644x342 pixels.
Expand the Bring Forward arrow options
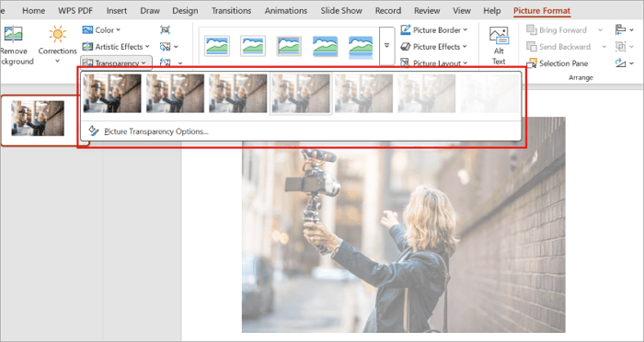[600, 30]
